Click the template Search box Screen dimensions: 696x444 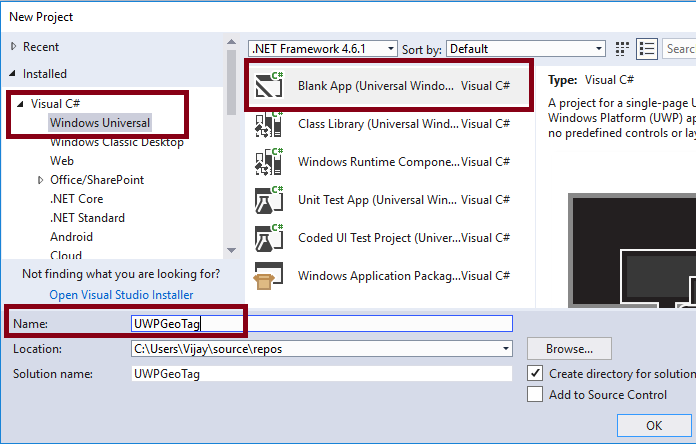[679, 48]
